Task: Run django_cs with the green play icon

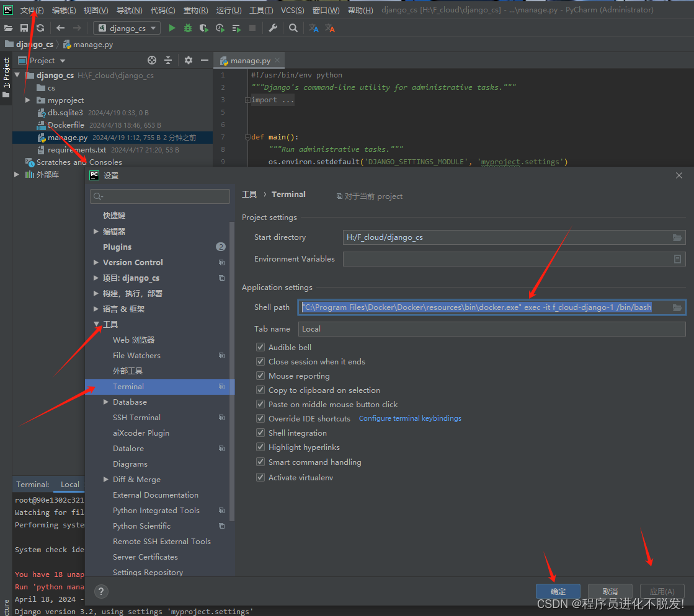Action: (x=172, y=29)
